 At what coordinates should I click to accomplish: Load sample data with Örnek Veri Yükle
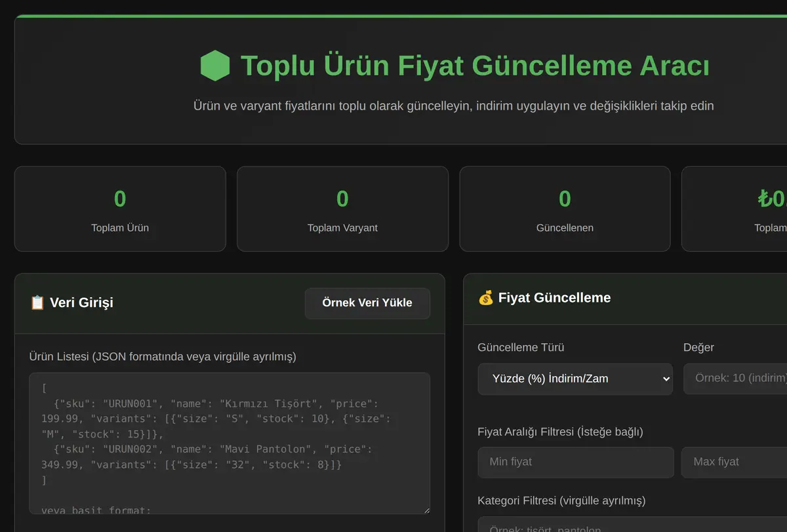[x=367, y=303]
